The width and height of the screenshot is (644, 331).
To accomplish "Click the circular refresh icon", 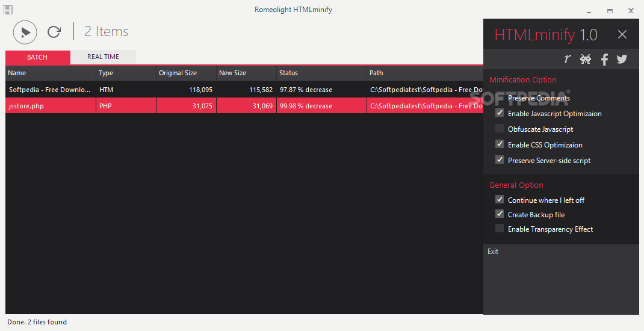I will pyautogui.click(x=54, y=32).
